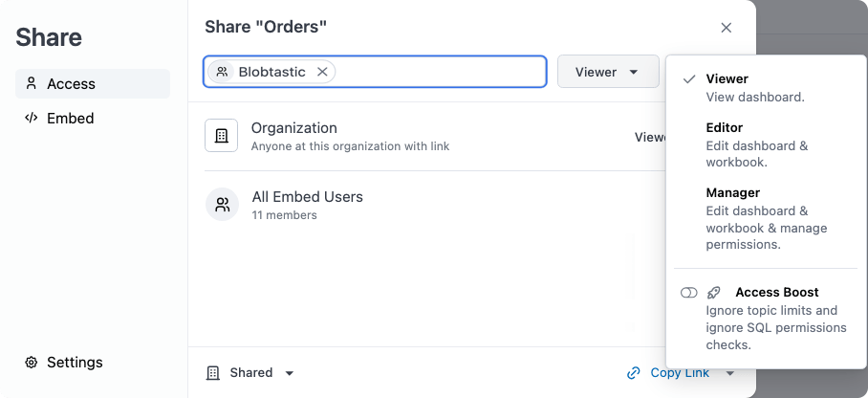This screenshot has height=398, width=868.
Task: Click the Shared building icon at bottom
Action: pos(212,373)
